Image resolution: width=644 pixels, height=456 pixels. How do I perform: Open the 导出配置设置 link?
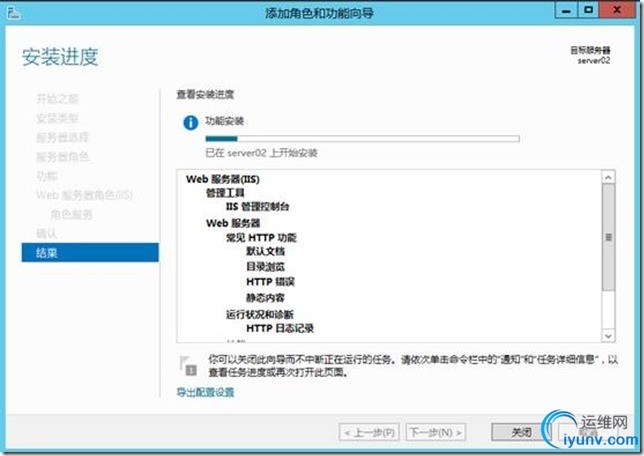(205, 392)
